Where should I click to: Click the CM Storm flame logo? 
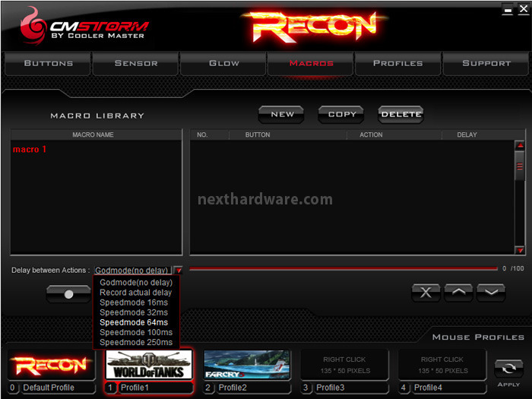pos(32,27)
